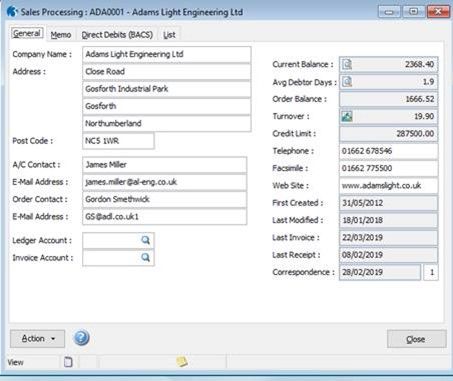Click Last Receipt date 08/02/2019

[389, 255]
